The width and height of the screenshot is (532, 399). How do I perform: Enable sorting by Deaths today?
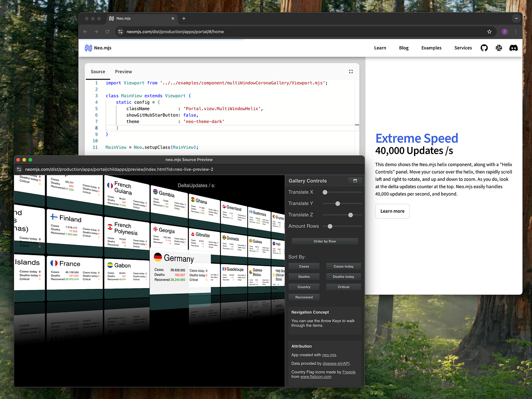tap(343, 276)
